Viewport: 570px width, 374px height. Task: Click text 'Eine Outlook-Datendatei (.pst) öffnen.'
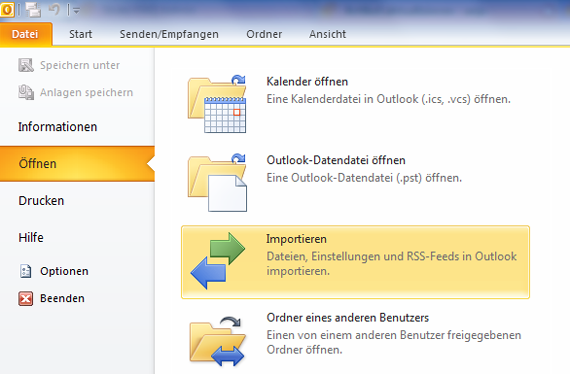tap(364, 178)
